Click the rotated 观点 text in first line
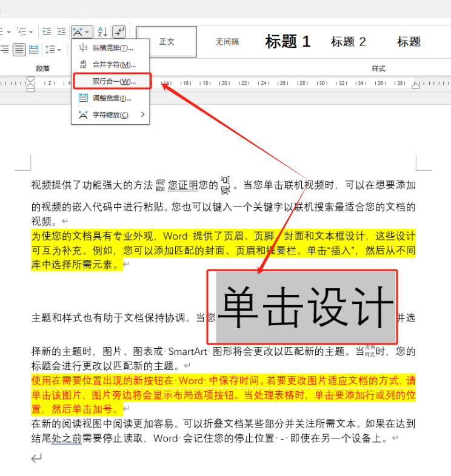 point(225,185)
